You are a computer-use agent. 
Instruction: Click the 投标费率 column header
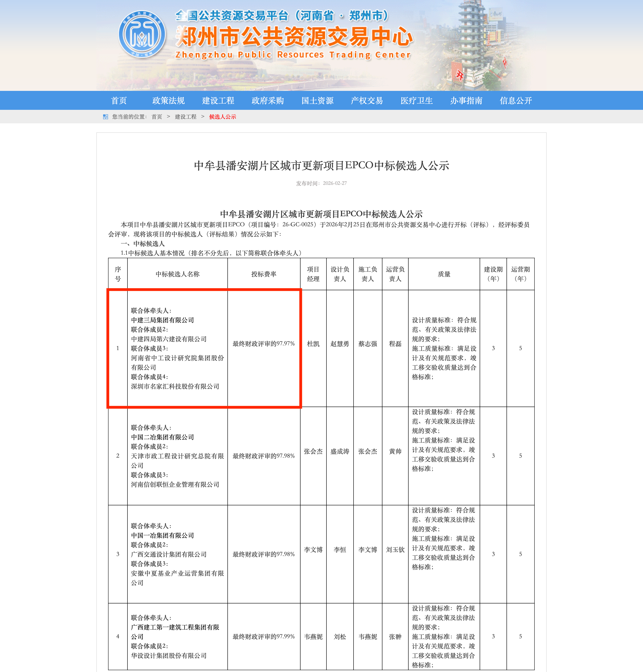point(264,274)
